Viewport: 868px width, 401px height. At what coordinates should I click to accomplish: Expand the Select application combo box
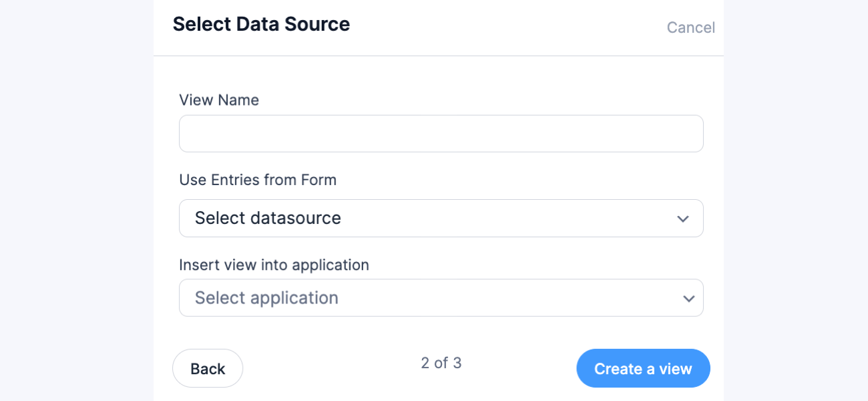[x=441, y=298]
